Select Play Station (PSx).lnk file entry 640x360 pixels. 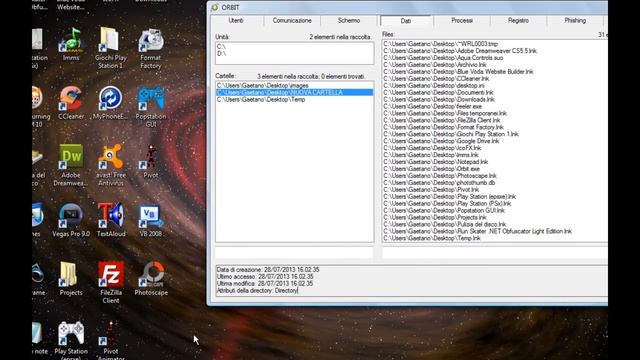447,203
